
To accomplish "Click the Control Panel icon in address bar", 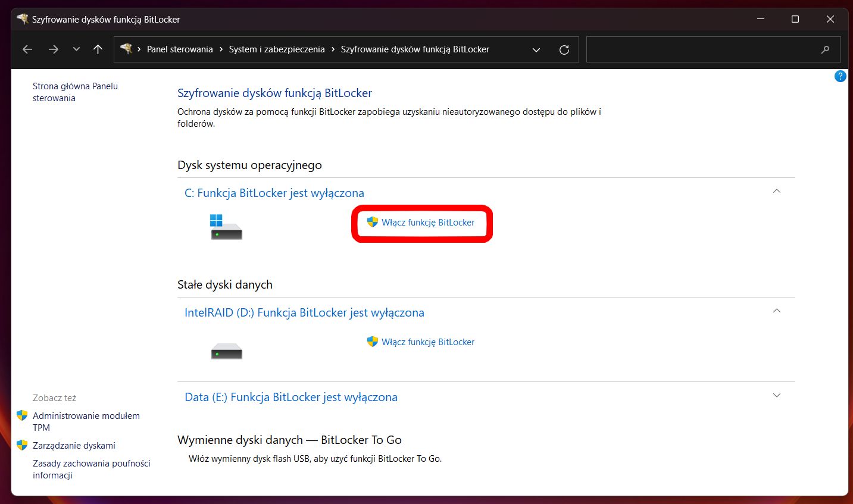I will pyautogui.click(x=126, y=49).
